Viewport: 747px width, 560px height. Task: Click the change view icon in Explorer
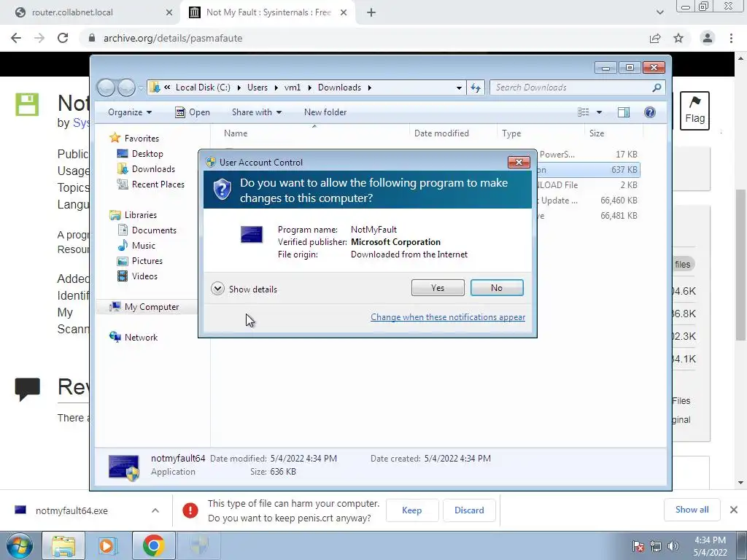583,112
